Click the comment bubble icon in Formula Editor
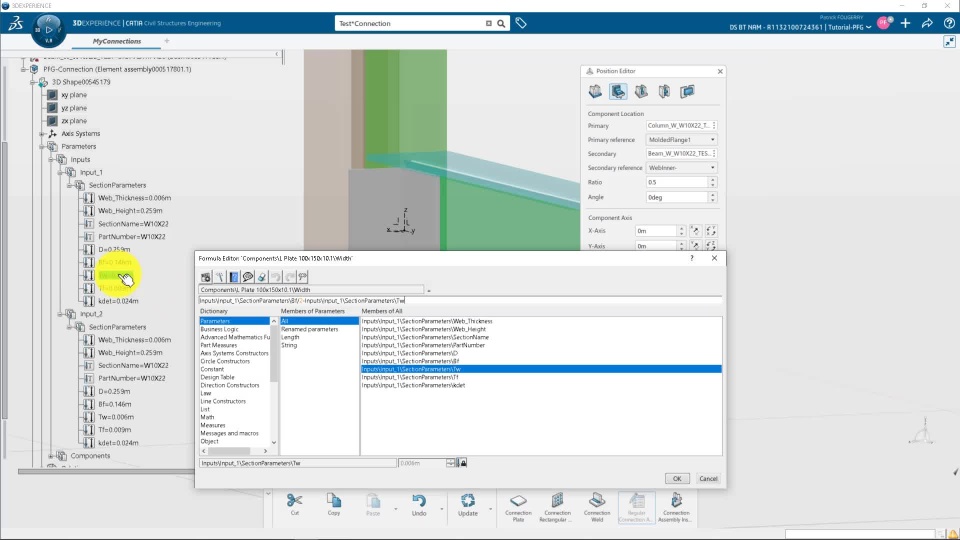This screenshot has width=960, height=540. (248, 277)
